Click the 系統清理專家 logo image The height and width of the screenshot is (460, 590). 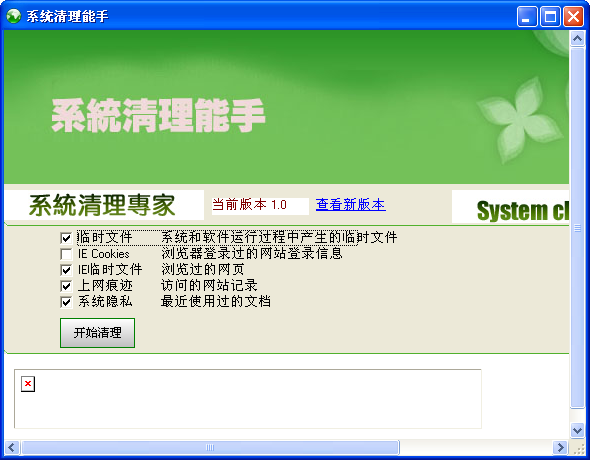(x=104, y=205)
